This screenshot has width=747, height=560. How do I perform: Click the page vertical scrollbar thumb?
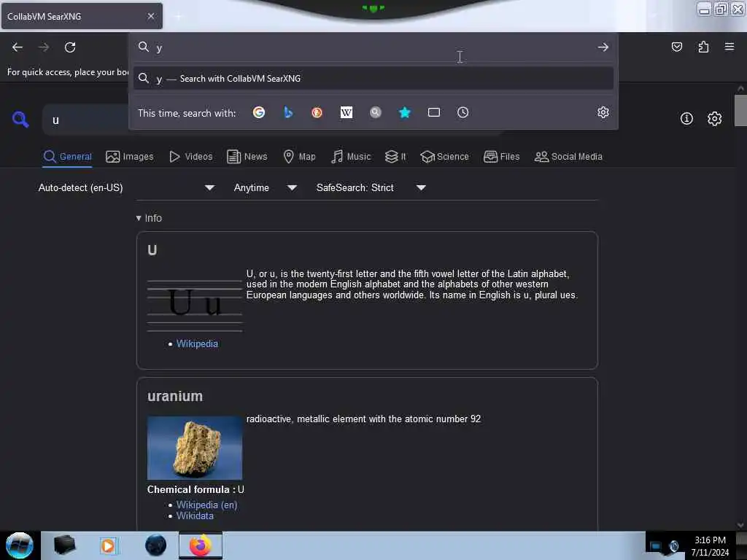740,111
